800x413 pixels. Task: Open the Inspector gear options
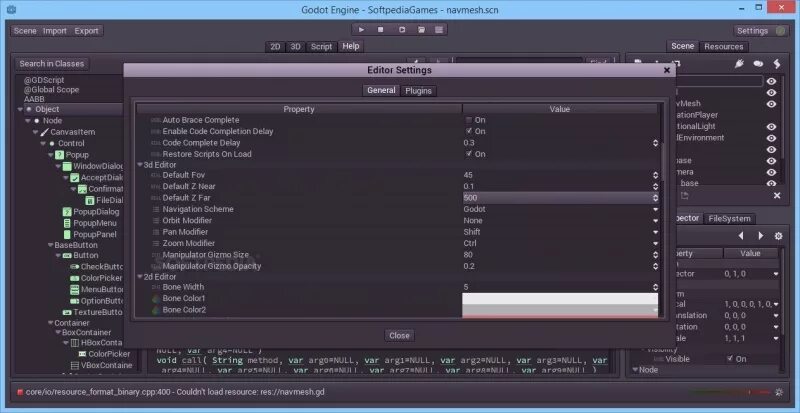[778, 236]
